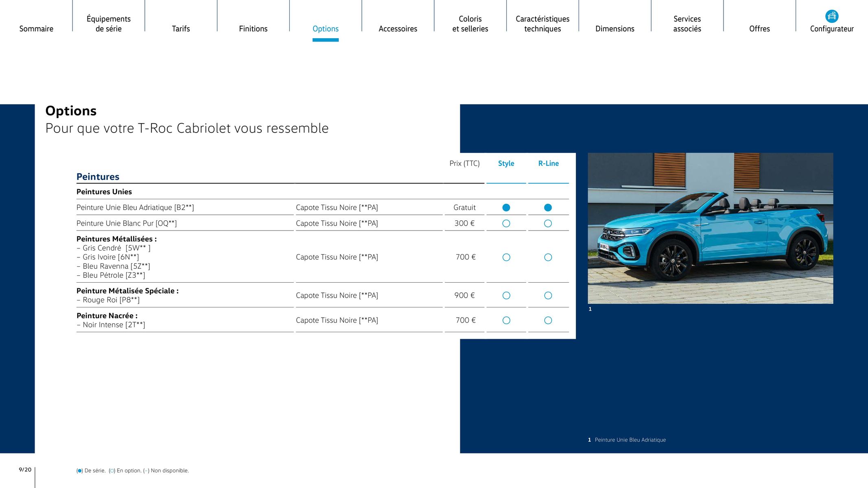Open the Services associés tab
This screenshot has width=868, height=488.
click(687, 24)
